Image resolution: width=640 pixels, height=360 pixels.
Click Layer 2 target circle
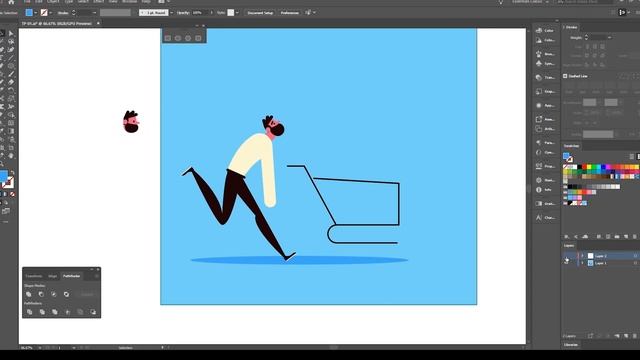click(635, 256)
